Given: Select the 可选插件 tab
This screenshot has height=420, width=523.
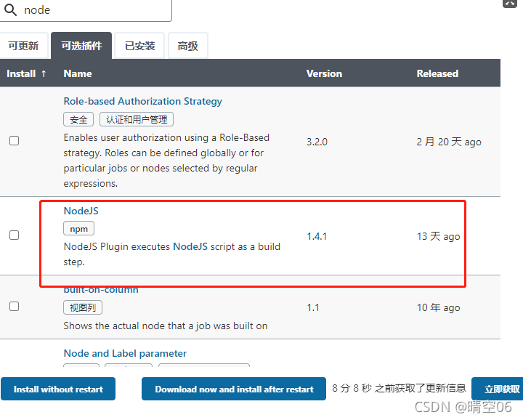Looking at the screenshot, I should click(81, 46).
